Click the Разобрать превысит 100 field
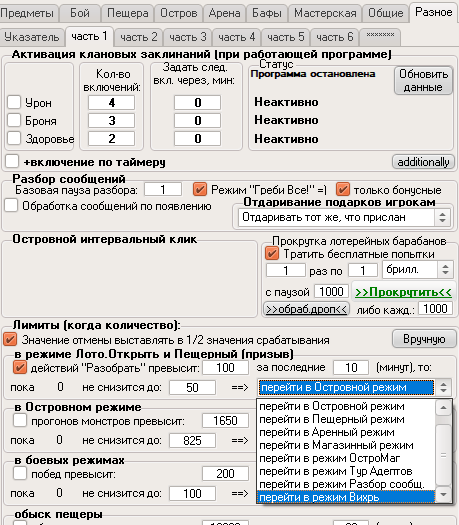The image size is (459, 525). pos(225,368)
